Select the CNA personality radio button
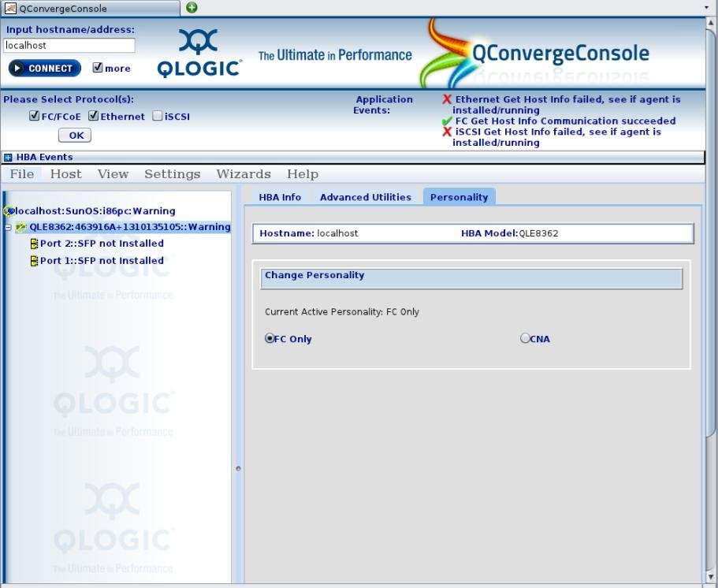This screenshot has height=588, width=718. (x=525, y=338)
